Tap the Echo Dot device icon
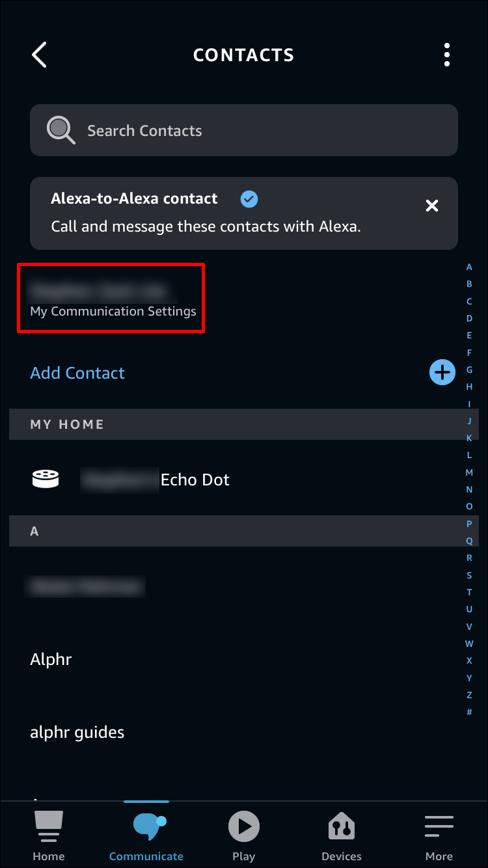Viewport: 488px width, 868px height. click(46, 480)
